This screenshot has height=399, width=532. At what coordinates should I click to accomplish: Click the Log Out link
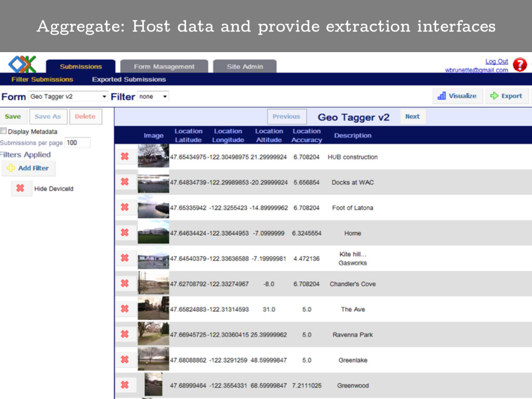[497, 61]
